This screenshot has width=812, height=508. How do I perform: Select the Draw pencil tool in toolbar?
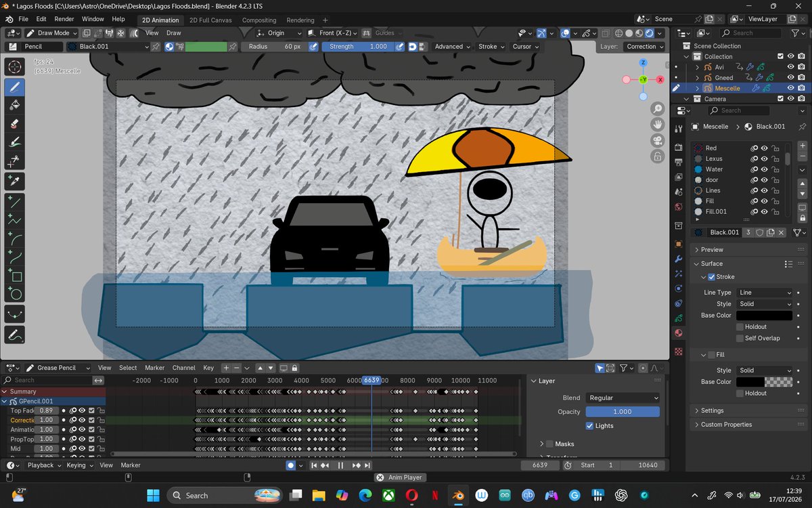point(15,87)
